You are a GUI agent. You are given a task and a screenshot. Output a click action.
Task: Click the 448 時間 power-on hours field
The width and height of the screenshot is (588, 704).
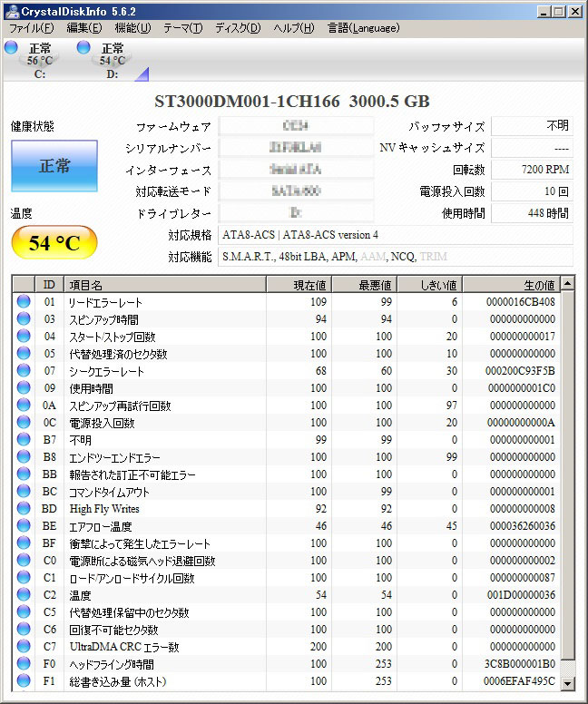coord(533,213)
